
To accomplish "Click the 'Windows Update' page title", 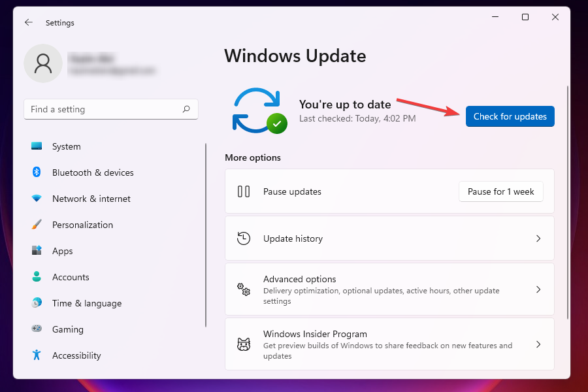I will (x=295, y=56).
